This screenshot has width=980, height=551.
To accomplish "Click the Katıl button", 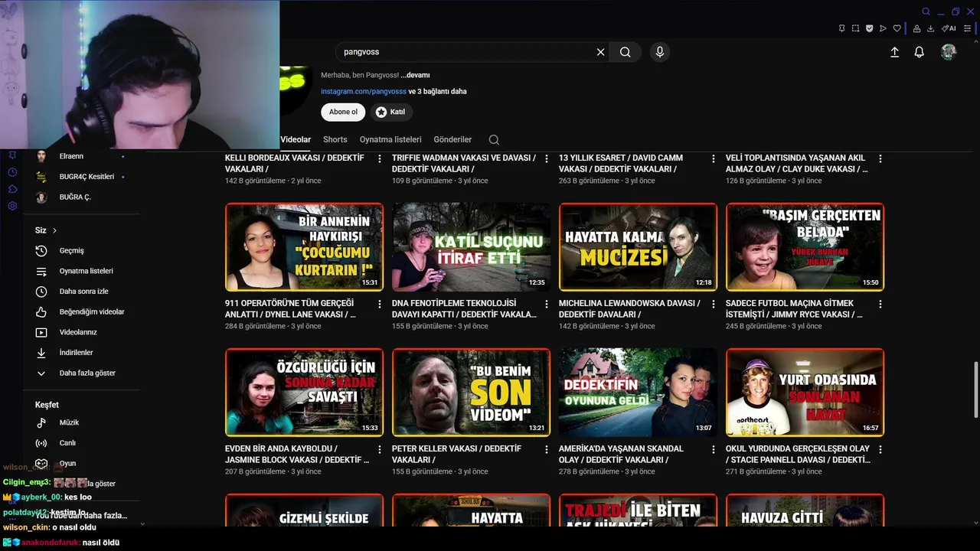I will (x=391, y=112).
